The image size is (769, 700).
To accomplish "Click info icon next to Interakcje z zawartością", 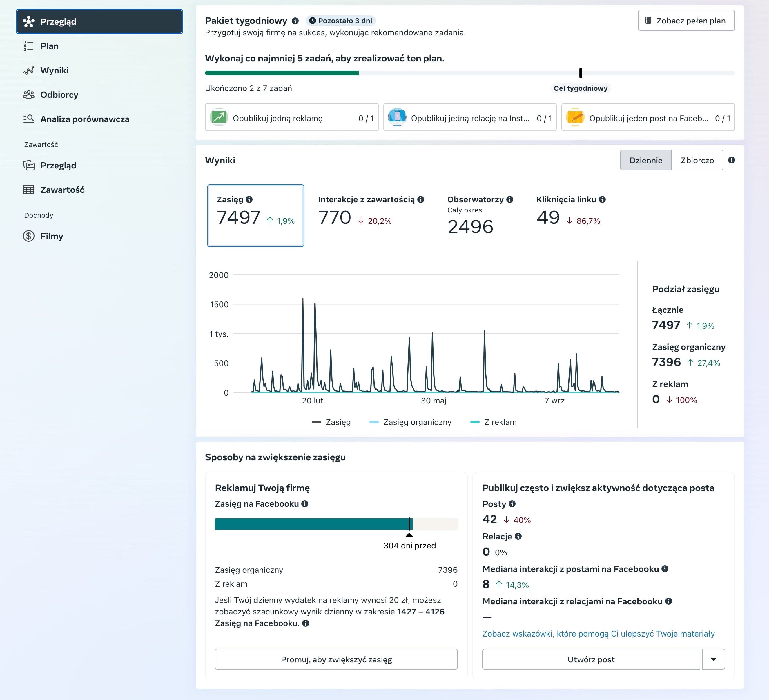I will point(421,199).
